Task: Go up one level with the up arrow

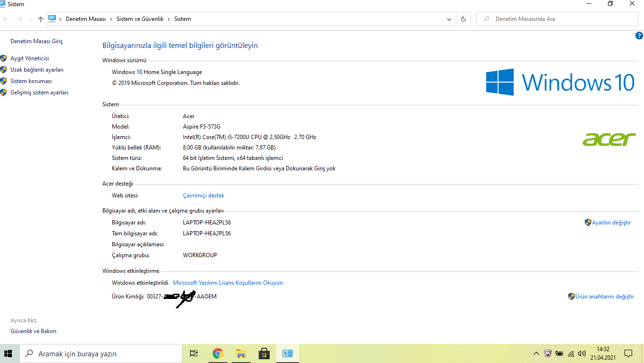Action: click(x=41, y=19)
